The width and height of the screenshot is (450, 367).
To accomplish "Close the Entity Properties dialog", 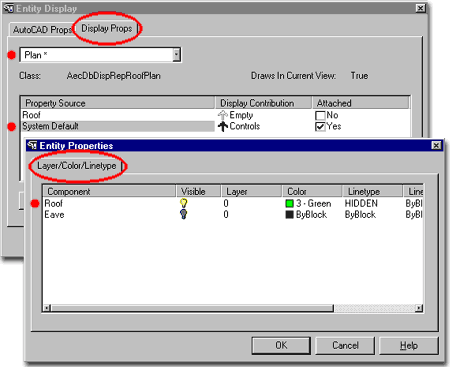I will [x=436, y=145].
